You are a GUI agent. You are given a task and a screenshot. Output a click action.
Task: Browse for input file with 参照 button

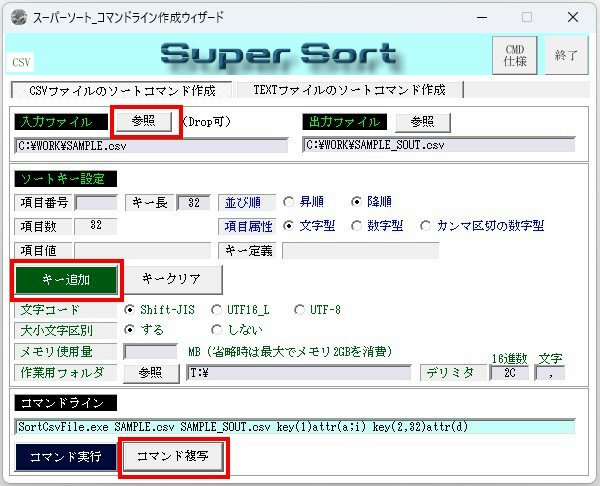(x=144, y=121)
